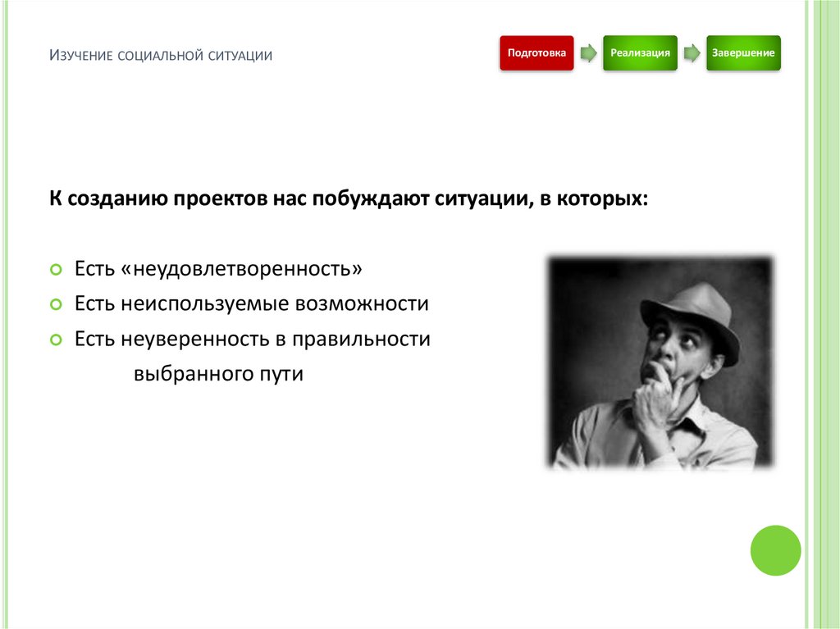The height and width of the screenshot is (629, 840).
Task: Click the heading К созданию проектов нас побуждают
Action: 348,197
